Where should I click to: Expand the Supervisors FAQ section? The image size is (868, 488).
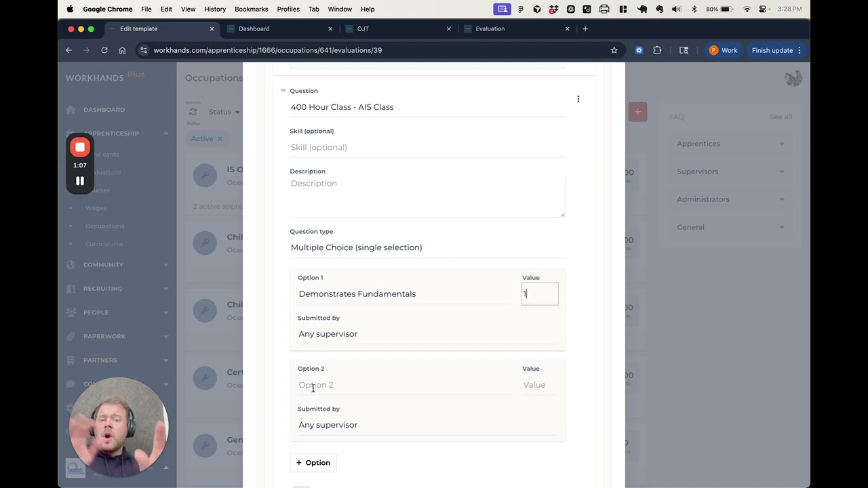click(730, 171)
